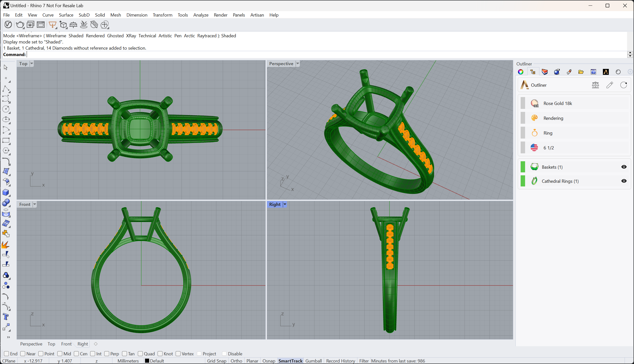Screen dimensions: 634x364
Task: Open the Perspective viewport dropdown arrow
Action: (298, 64)
